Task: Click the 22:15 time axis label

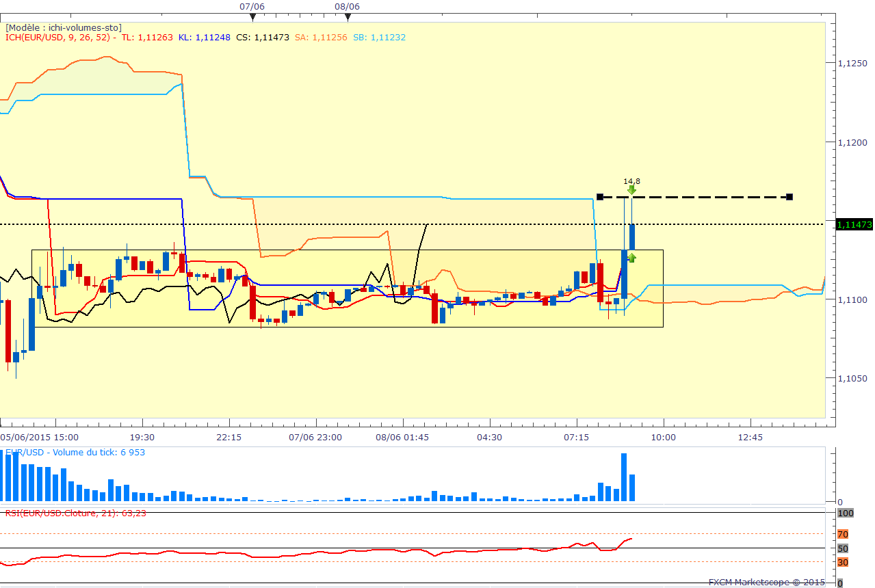Action: [229, 437]
